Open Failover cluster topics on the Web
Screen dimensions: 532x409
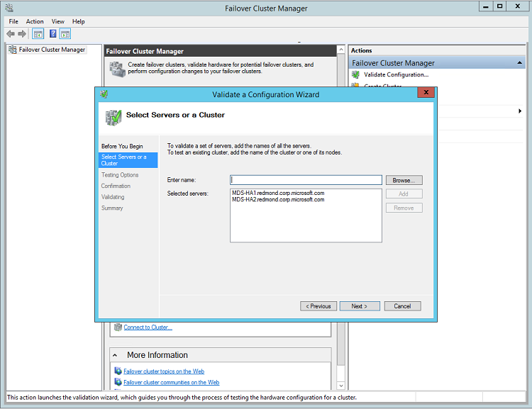[x=164, y=371]
